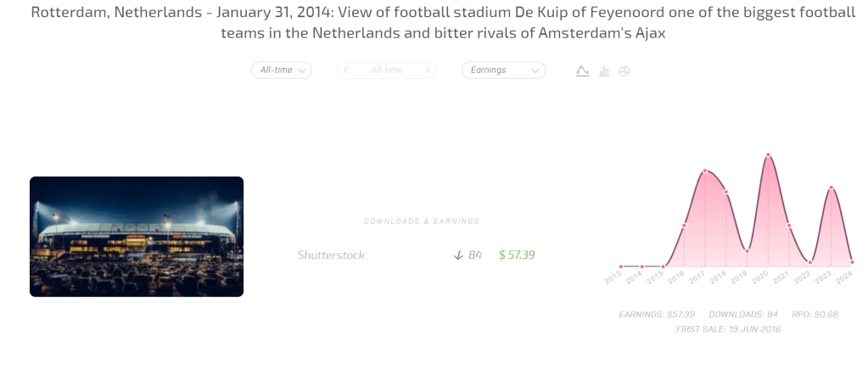Select the 2020 peak data point
This screenshot has width=868, height=365.
pos(768,155)
